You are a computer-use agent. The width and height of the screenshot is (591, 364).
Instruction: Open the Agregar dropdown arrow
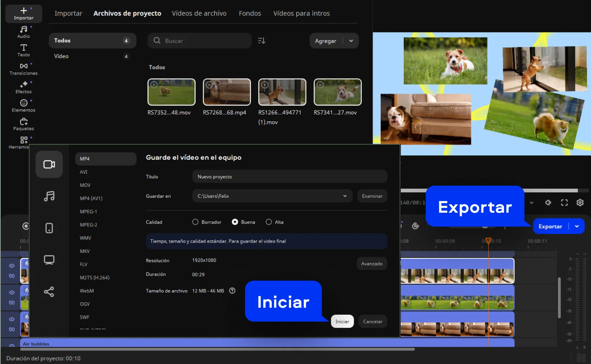tap(351, 41)
